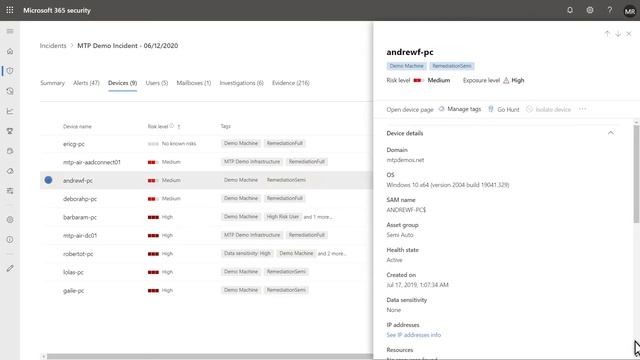640x360 pixels.
Task: Click Data sensitivity: High tag on robertot-pc
Action: 247,253
